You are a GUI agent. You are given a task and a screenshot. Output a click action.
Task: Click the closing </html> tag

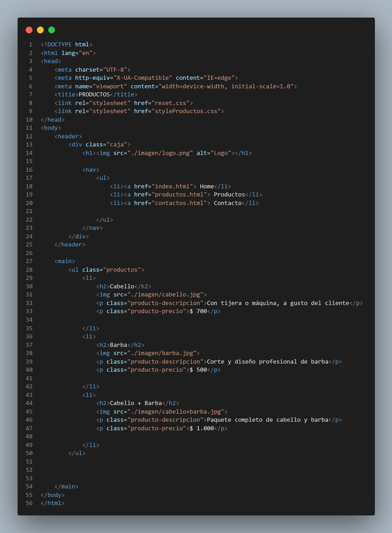[x=53, y=503]
